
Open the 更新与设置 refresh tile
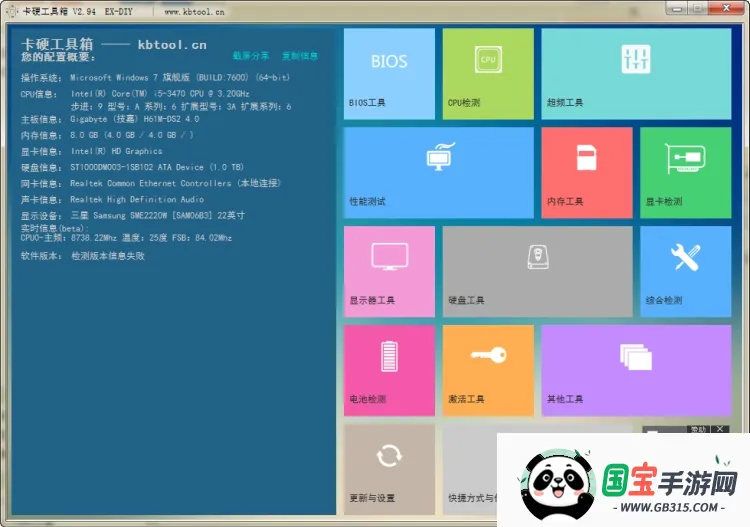pos(389,469)
